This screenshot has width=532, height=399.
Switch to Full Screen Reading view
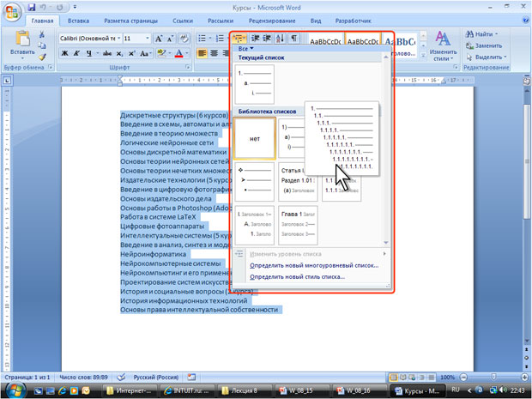pos(403,378)
